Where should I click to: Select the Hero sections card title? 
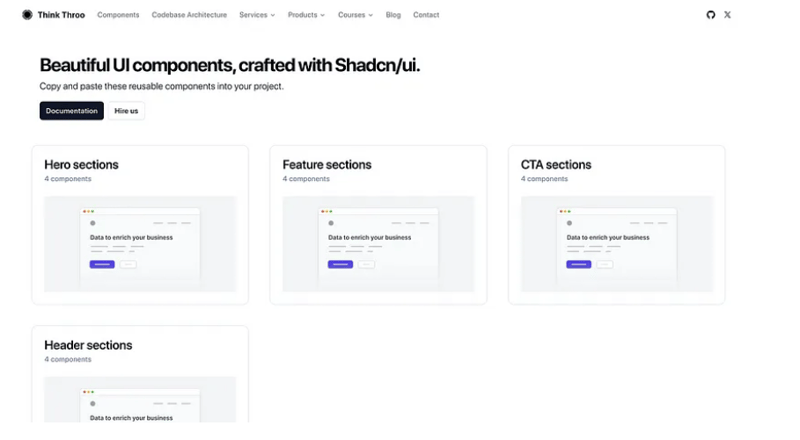pos(81,165)
